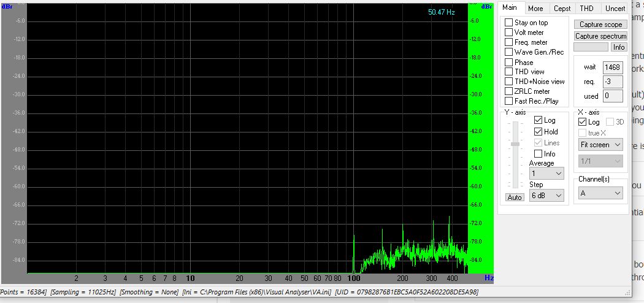The height and width of the screenshot is (303, 644).
Task: Tick the Y-axis Info checkbox
Action: (x=538, y=154)
